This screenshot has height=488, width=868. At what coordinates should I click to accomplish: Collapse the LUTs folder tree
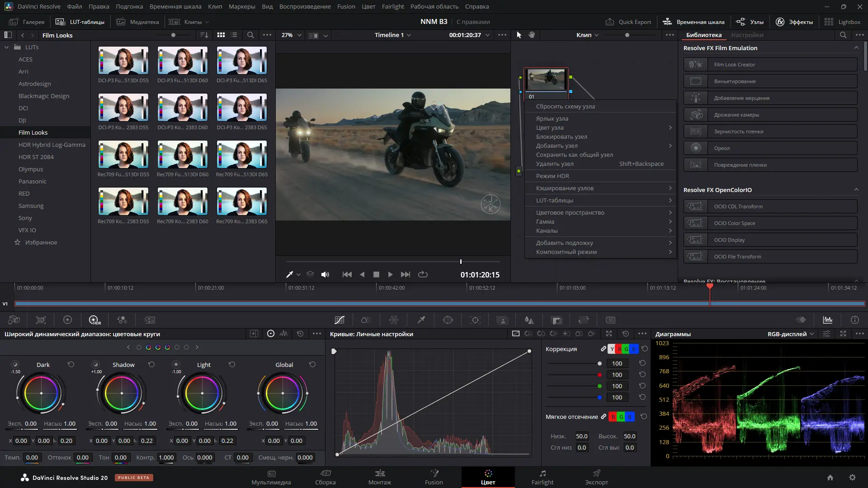6,47
